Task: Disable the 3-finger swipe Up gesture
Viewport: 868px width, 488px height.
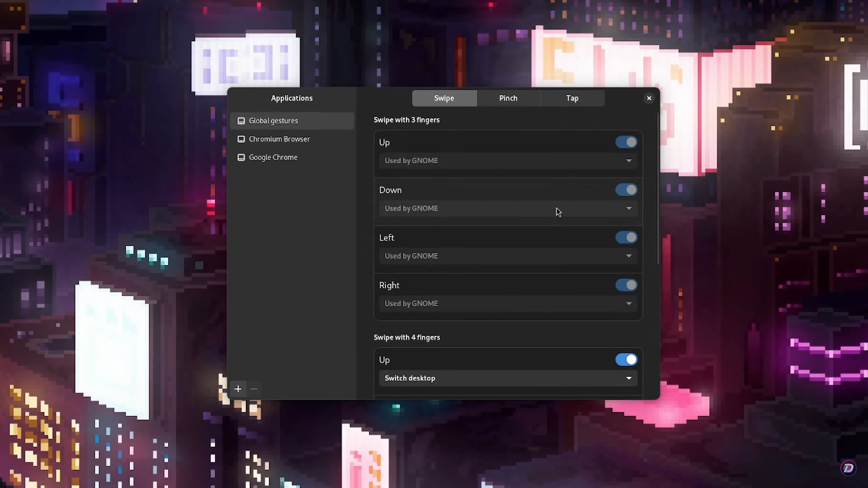Action: click(x=626, y=142)
